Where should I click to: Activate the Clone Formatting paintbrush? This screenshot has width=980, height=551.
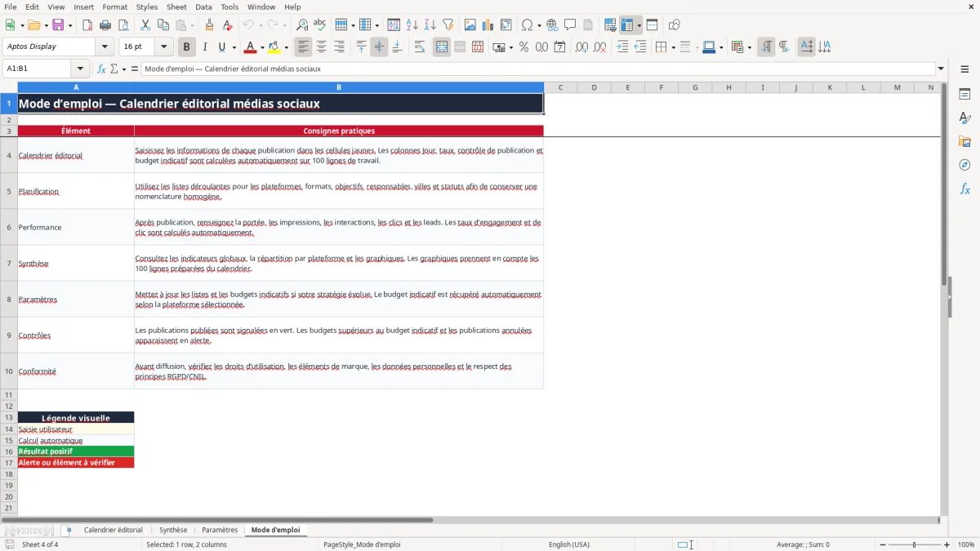tap(209, 25)
